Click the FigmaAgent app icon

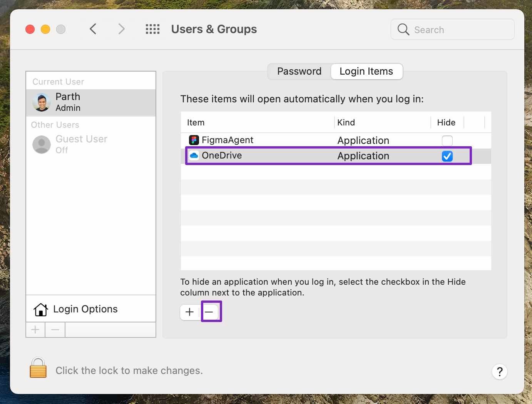(x=194, y=140)
